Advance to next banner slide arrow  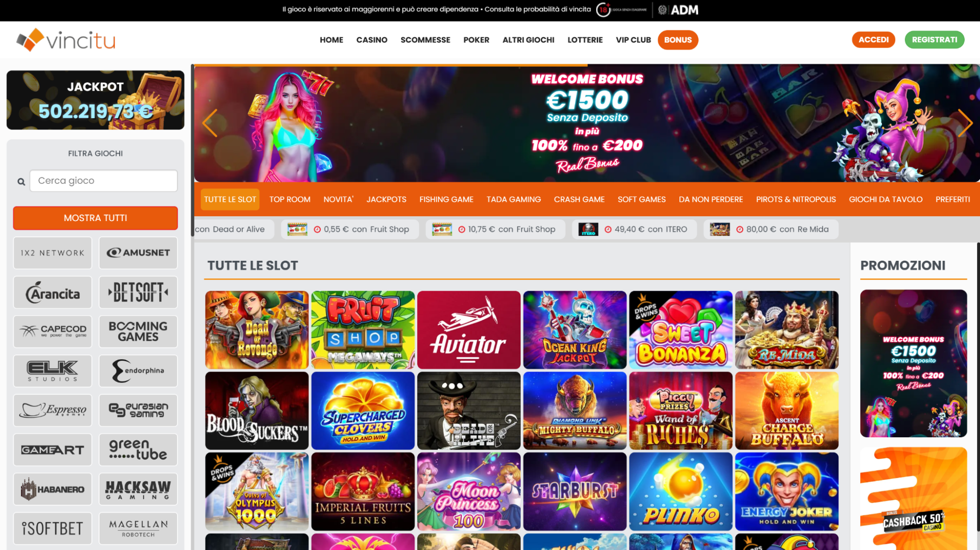(x=965, y=123)
